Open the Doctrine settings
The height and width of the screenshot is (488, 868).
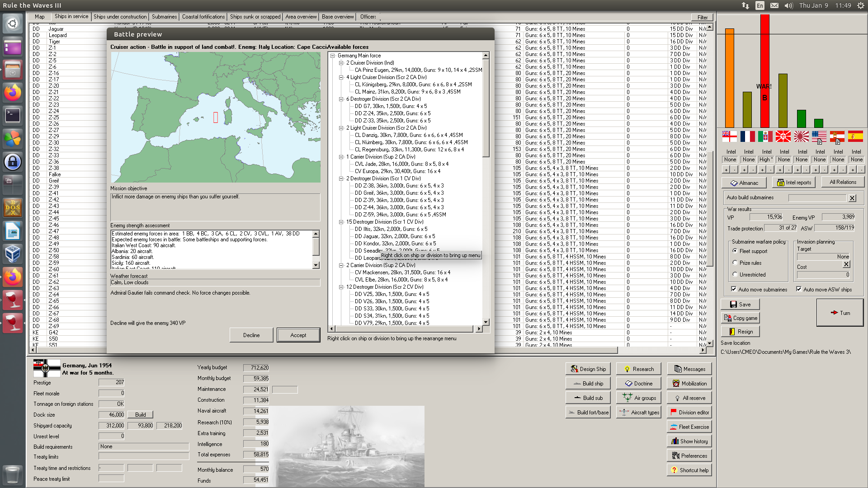click(x=638, y=383)
